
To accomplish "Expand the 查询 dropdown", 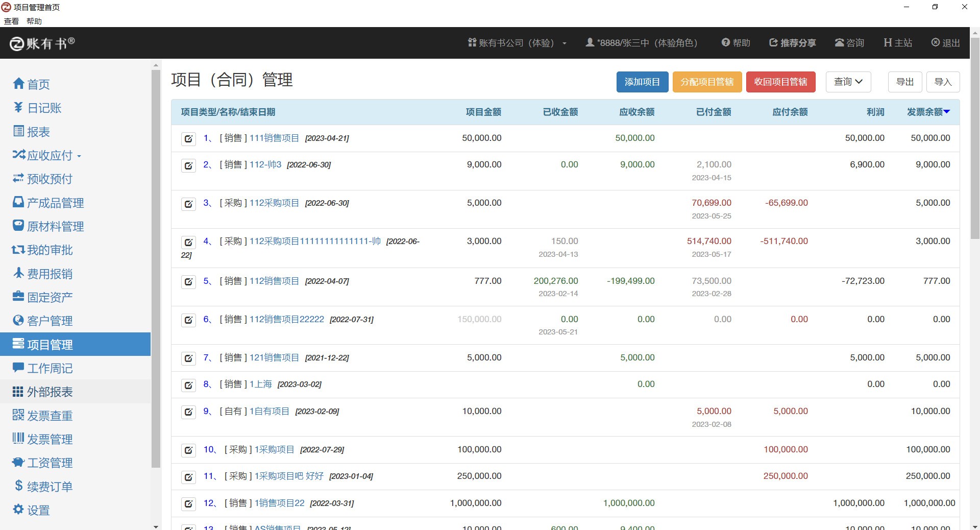I will (848, 82).
